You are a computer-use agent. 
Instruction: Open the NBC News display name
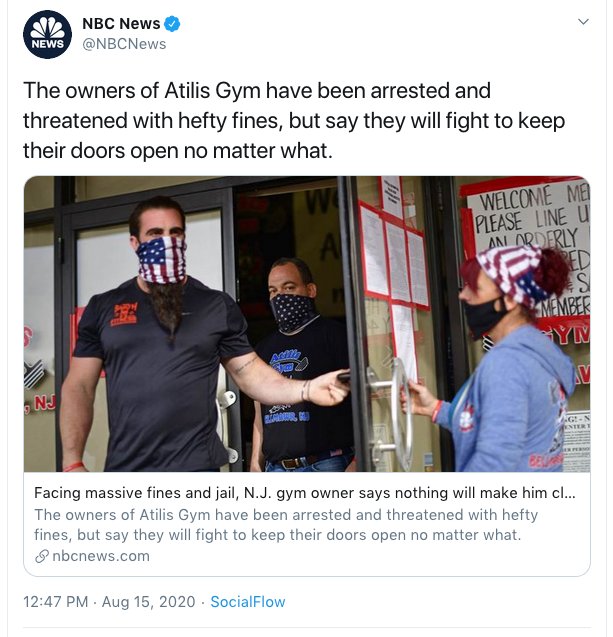[x=121, y=24]
